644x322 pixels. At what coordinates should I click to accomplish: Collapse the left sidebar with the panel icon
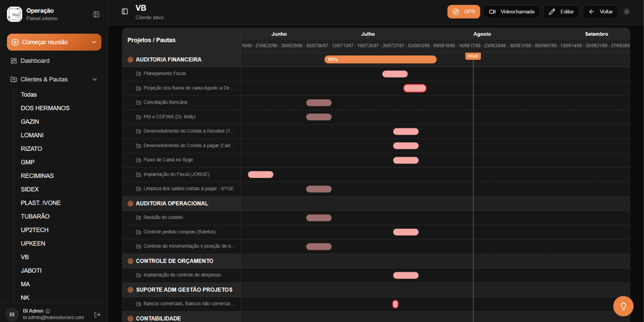coord(96,14)
